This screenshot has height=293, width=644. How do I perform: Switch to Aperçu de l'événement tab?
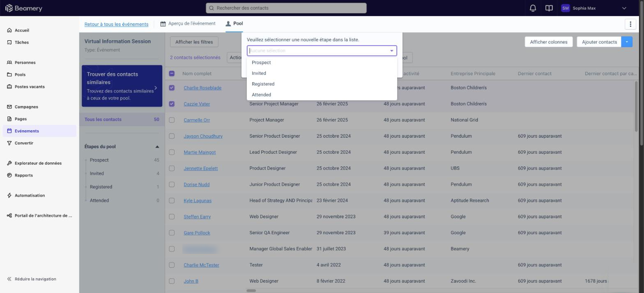pyautogui.click(x=188, y=24)
